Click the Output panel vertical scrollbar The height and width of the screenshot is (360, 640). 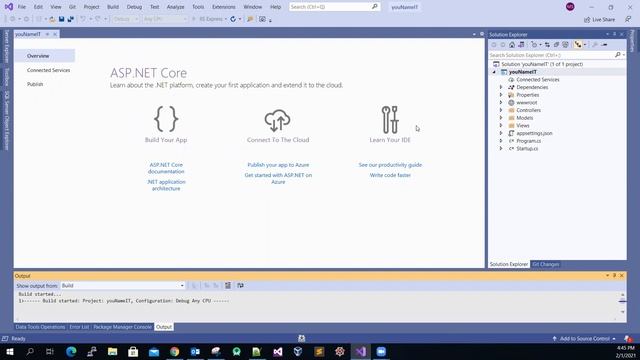point(622,303)
